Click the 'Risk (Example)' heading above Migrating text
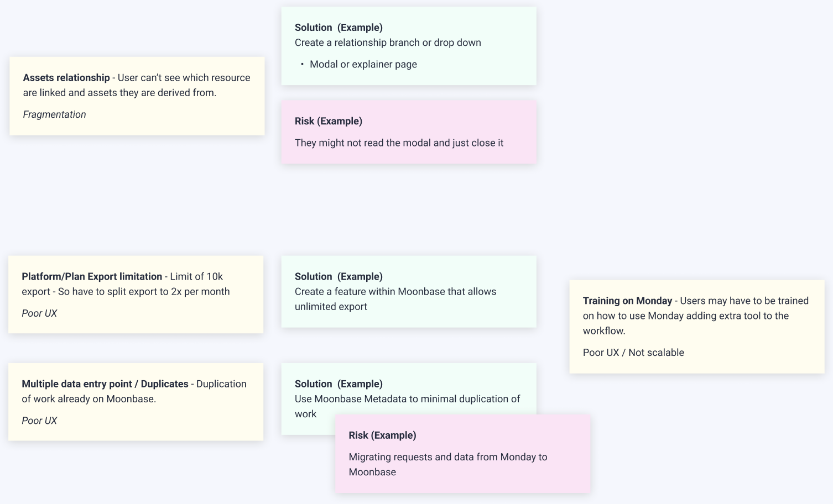Viewport: 833px width, 504px height. (382, 435)
